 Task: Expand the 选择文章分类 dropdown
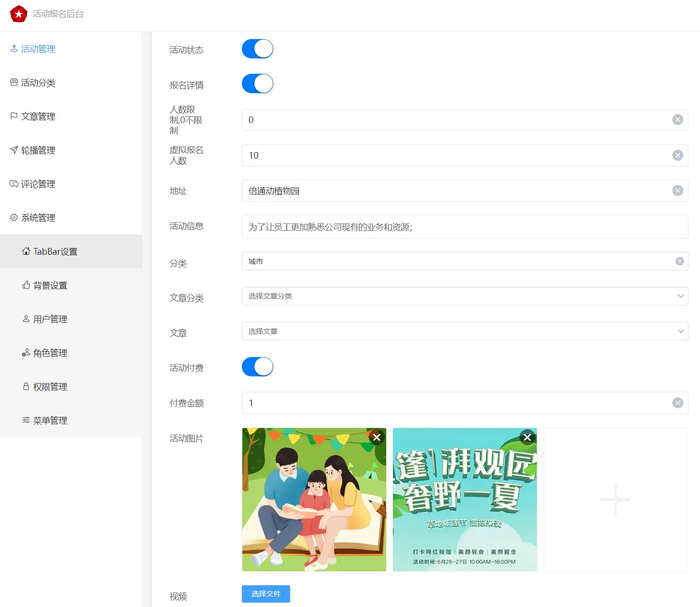click(464, 296)
